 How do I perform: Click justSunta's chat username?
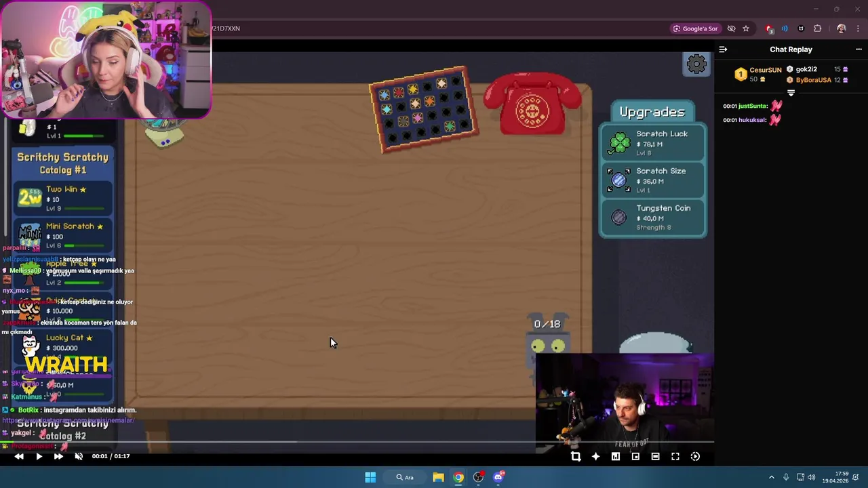tap(753, 106)
